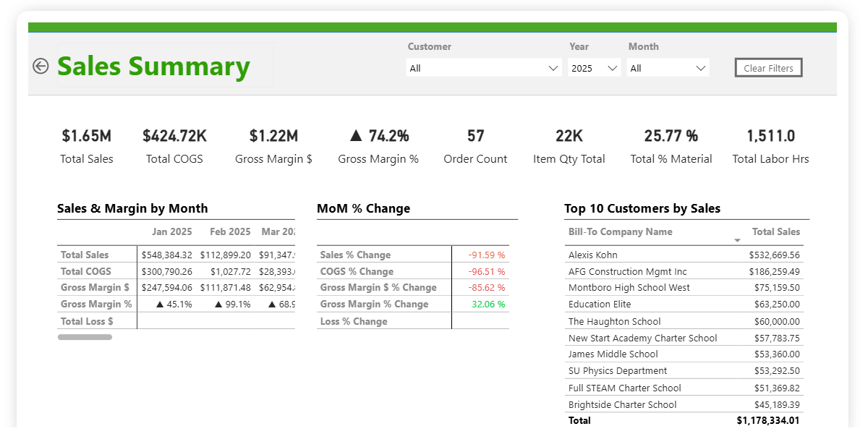This screenshot has width=868, height=447.
Task: Click the back arrow icon beside Sales Summary
Action: click(41, 66)
